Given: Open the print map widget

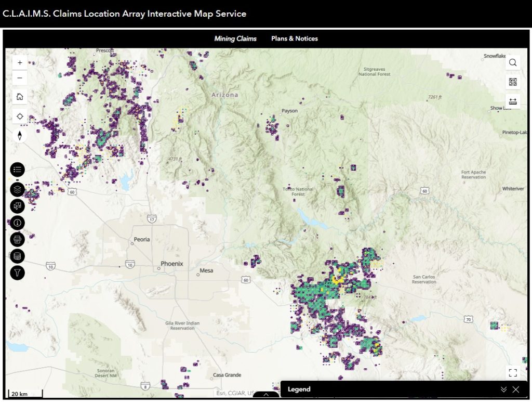Looking at the screenshot, I should (x=18, y=239).
